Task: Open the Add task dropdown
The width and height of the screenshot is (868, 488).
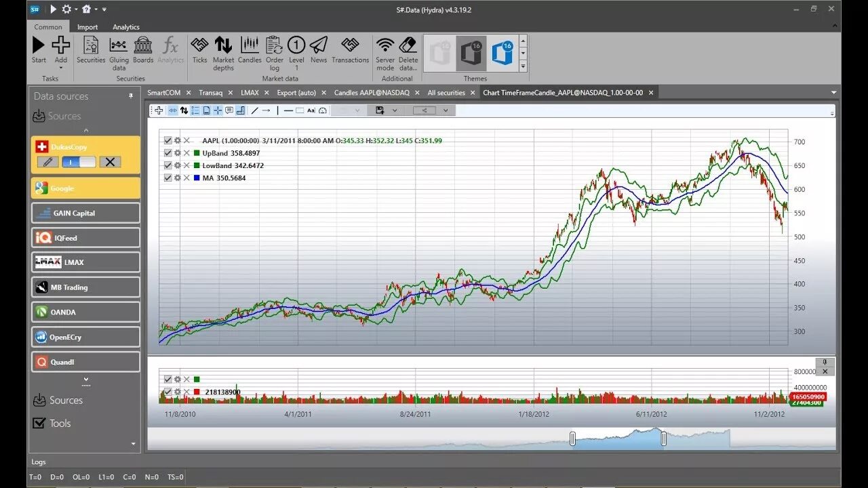Action: [x=61, y=68]
